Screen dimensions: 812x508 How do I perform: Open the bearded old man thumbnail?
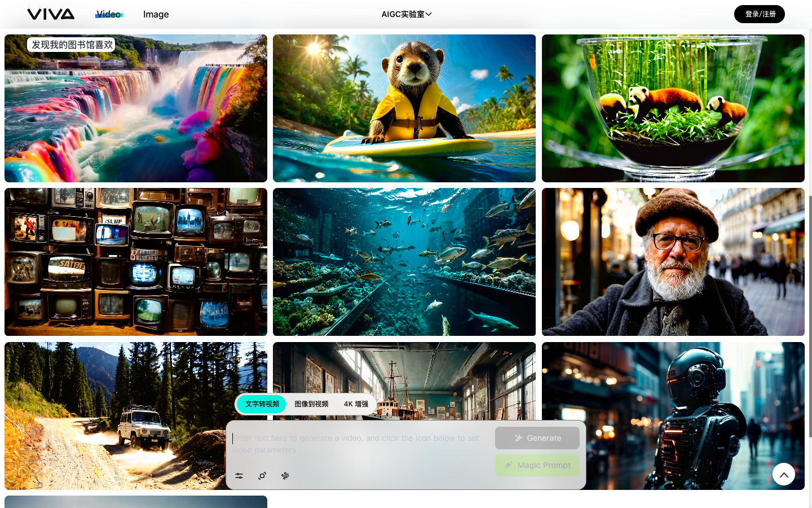[673, 262]
